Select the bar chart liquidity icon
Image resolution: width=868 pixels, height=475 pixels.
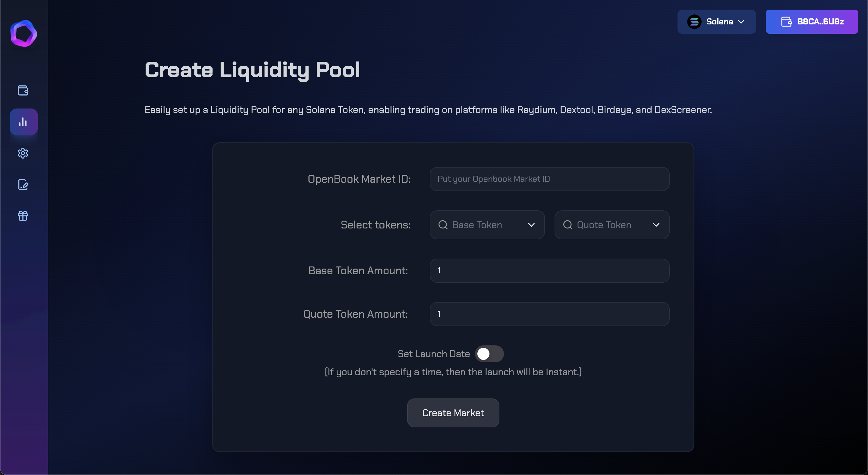(x=23, y=122)
